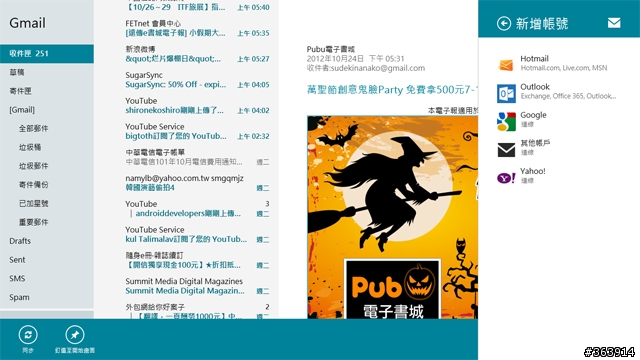Select the Outlook account icon
The height and width of the screenshot is (360, 640).
coord(506,93)
